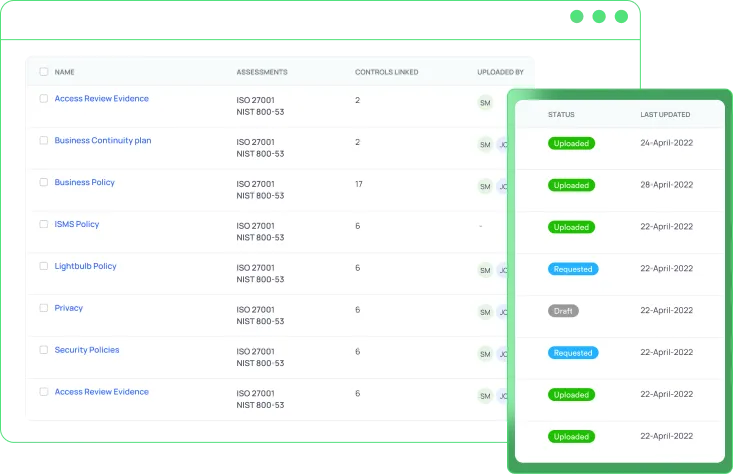Open SM avatar in Security Policies row
733x474 pixels.
485,353
